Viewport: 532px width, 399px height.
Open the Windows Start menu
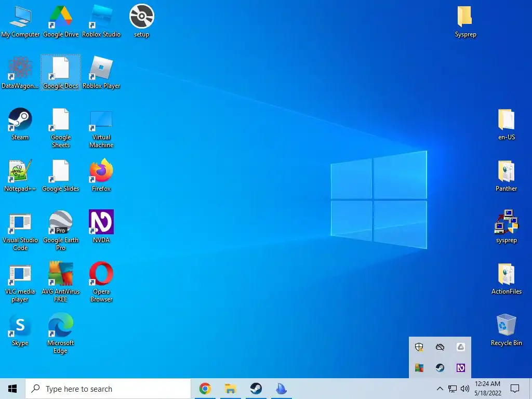(x=12, y=389)
